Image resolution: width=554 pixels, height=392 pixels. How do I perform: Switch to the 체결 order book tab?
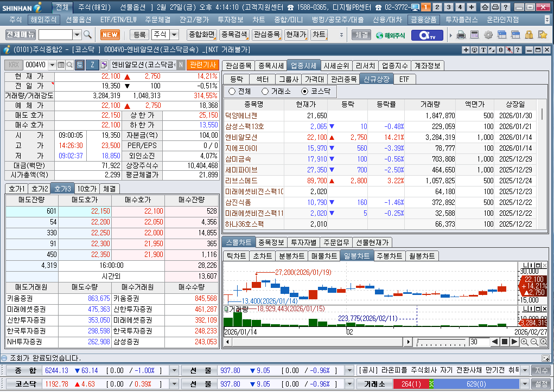point(109,189)
